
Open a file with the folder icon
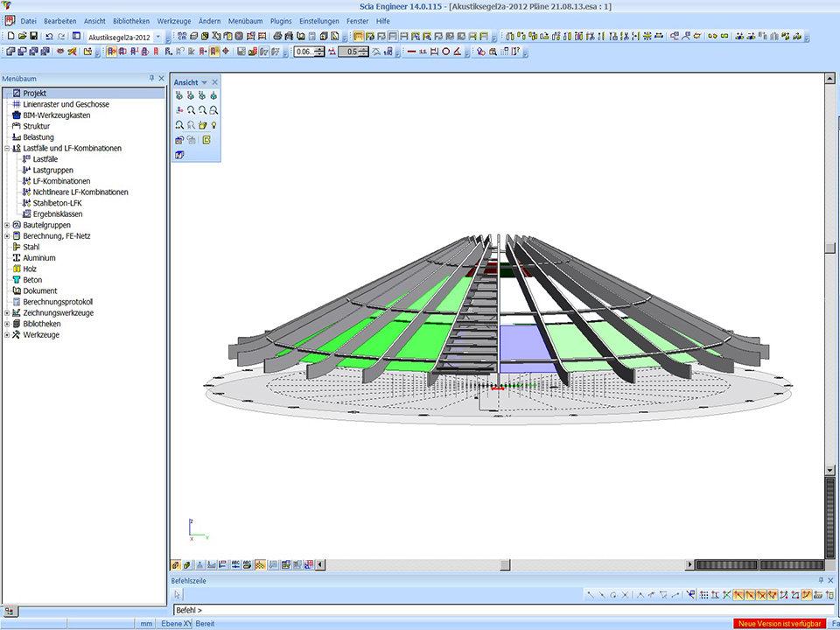[x=22, y=37]
